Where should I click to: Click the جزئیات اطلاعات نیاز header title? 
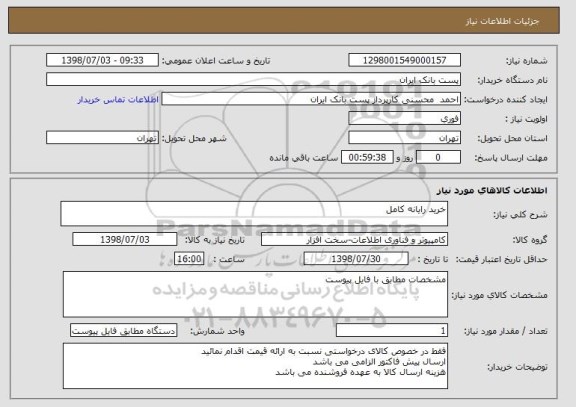tap(502, 21)
